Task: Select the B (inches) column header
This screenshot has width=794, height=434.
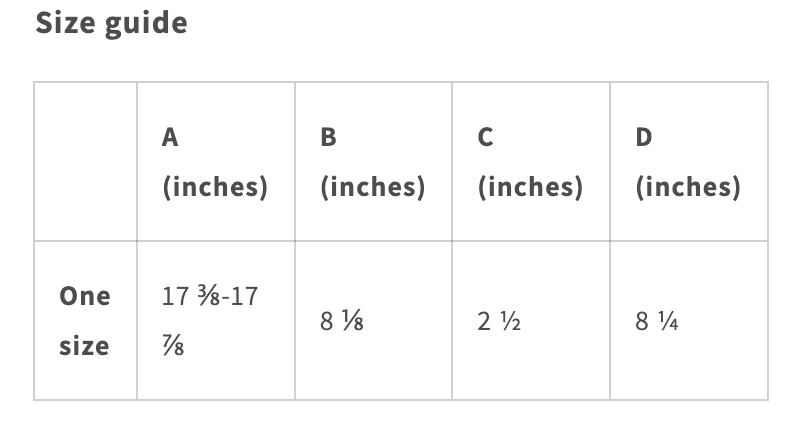Action: [x=373, y=162]
